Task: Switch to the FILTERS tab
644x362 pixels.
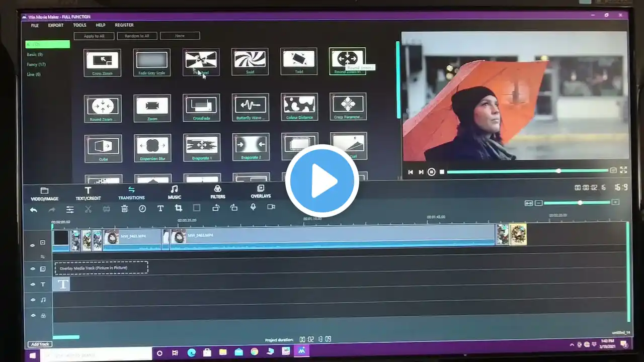Action: coord(217,192)
